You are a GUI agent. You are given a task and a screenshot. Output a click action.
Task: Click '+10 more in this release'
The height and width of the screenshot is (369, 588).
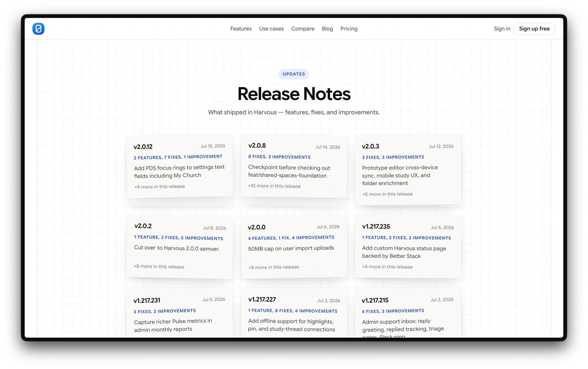pyautogui.click(x=274, y=186)
